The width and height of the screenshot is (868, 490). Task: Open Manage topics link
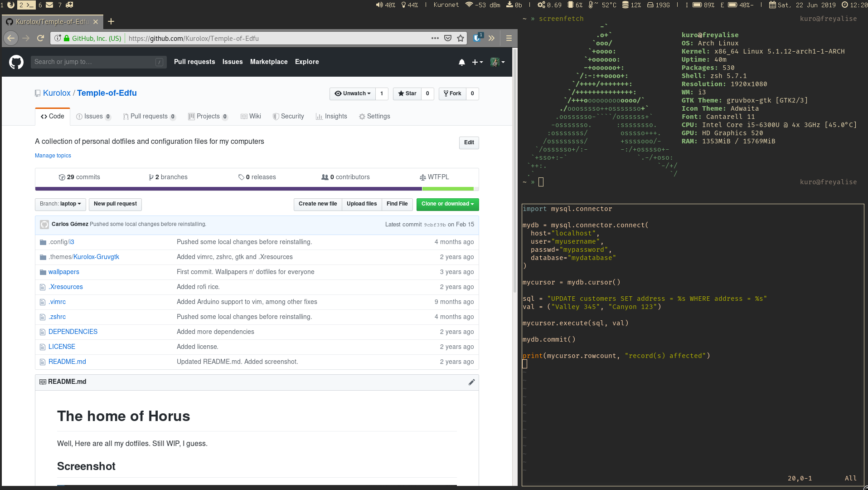(x=53, y=156)
